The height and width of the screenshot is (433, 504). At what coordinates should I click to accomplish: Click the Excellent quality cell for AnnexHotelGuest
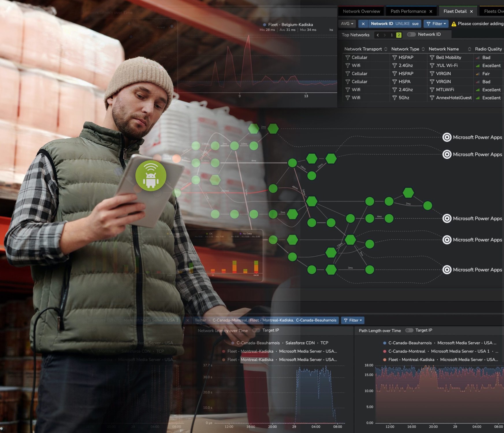coord(488,98)
